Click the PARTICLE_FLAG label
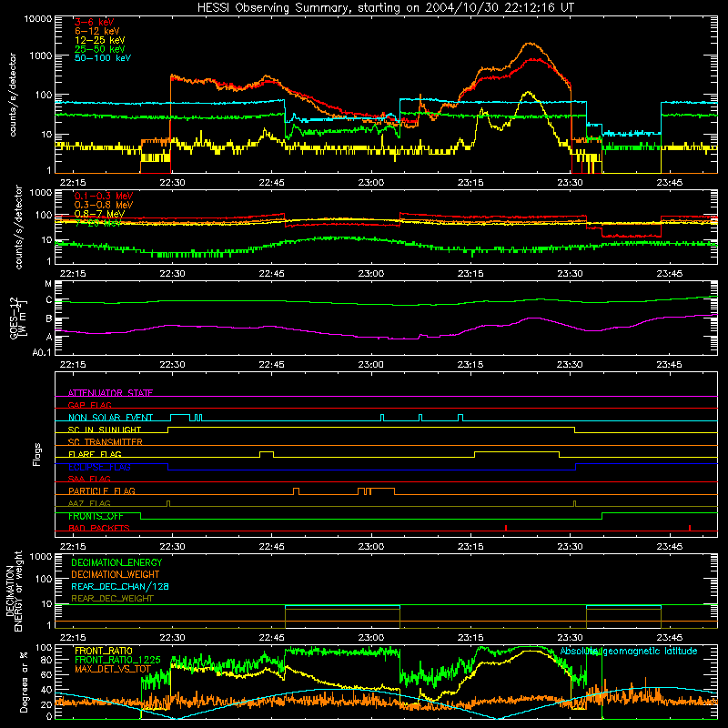Viewport: 728px width, 728px height. click(x=102, y=490)
